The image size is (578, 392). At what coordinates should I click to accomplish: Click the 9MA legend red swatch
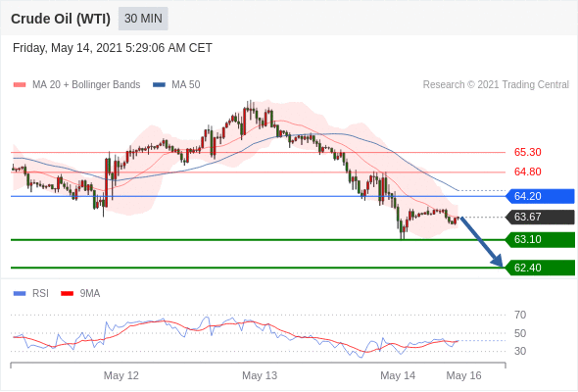[x=67, y=294]
